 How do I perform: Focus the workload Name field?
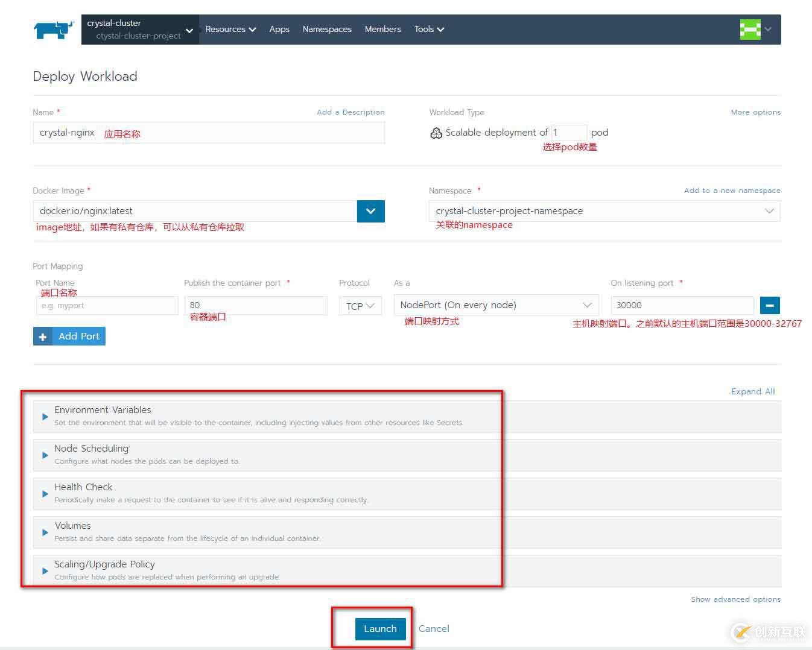click(x=209, y=133)
